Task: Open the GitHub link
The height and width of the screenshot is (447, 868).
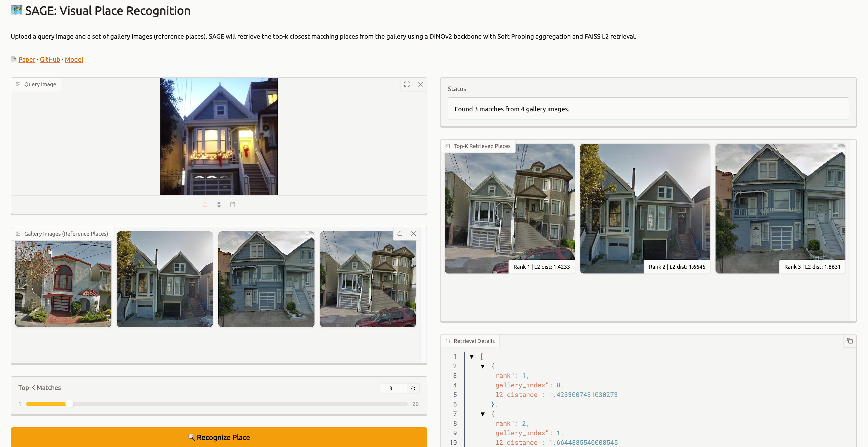Action: (x=50, y=60)
